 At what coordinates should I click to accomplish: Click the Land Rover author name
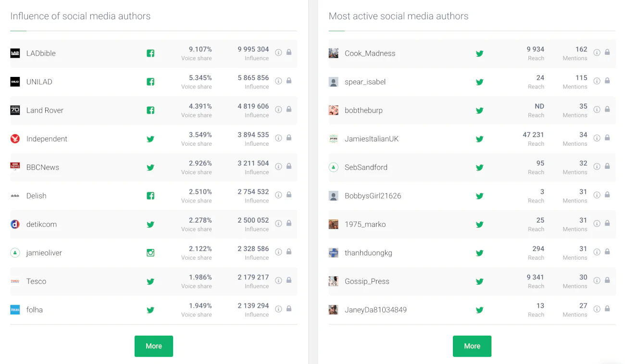pyautogui.click(x=45, y=111)
